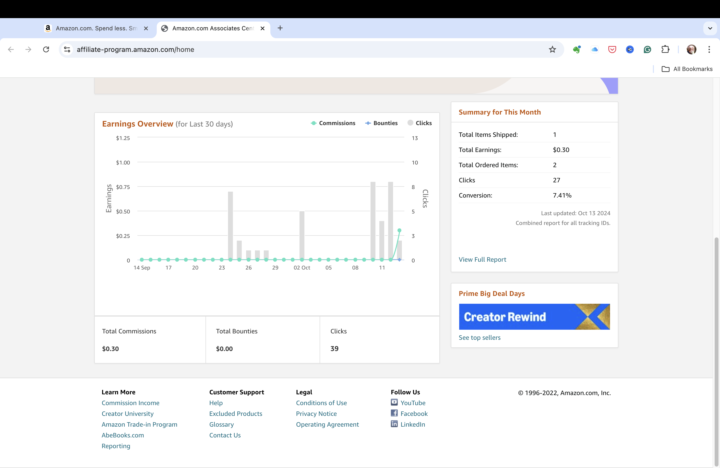
Task: Select the Amazon.com Associates Central tab
Action: click(213, 28)
